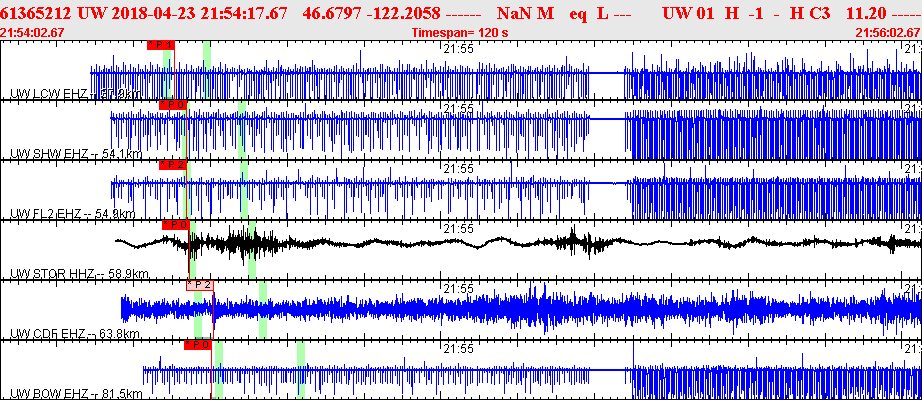Click the event ID 61365212 in header
This screenshot has width=922, height=400.
pyautogui.click(x=37, y=12)
